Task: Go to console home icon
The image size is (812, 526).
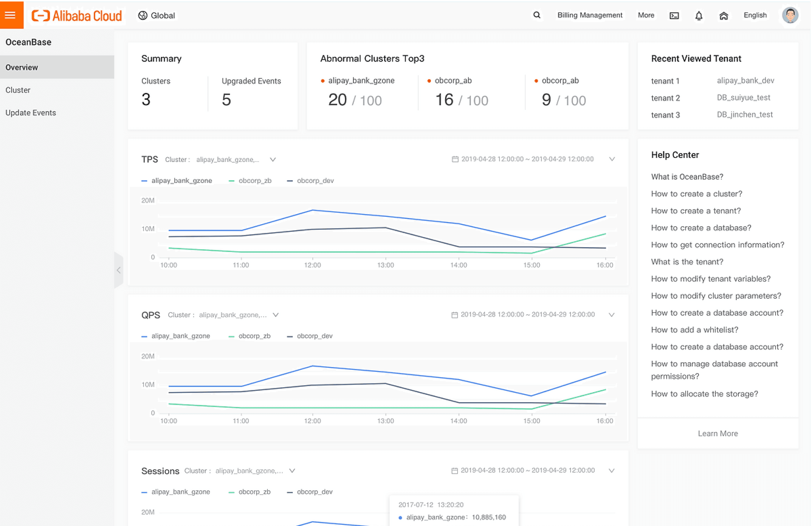Action: 724,16
